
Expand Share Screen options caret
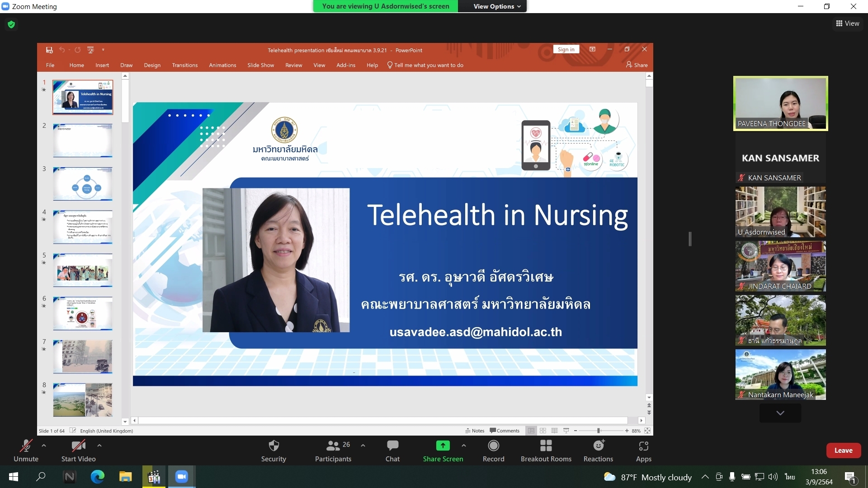point(464,446)
